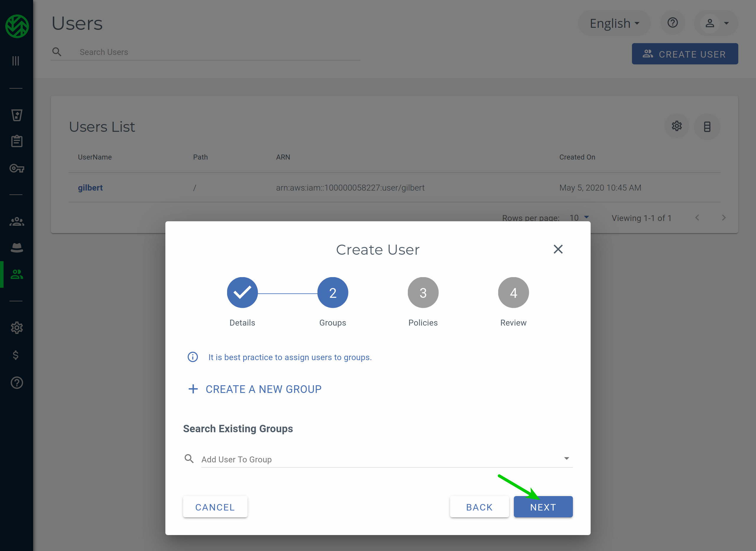Open the access keys icon in sidebar
The height and width of the screenshot is (551, 756).
16,168
